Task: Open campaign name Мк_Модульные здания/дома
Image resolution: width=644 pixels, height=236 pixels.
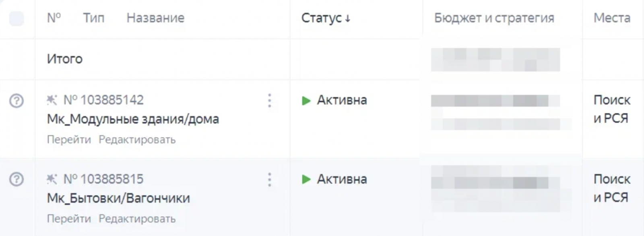Action: [x=133, y=119]
